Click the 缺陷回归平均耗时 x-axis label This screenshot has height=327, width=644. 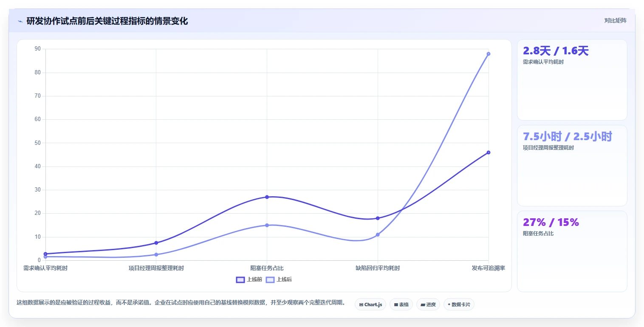pos(378,268)
